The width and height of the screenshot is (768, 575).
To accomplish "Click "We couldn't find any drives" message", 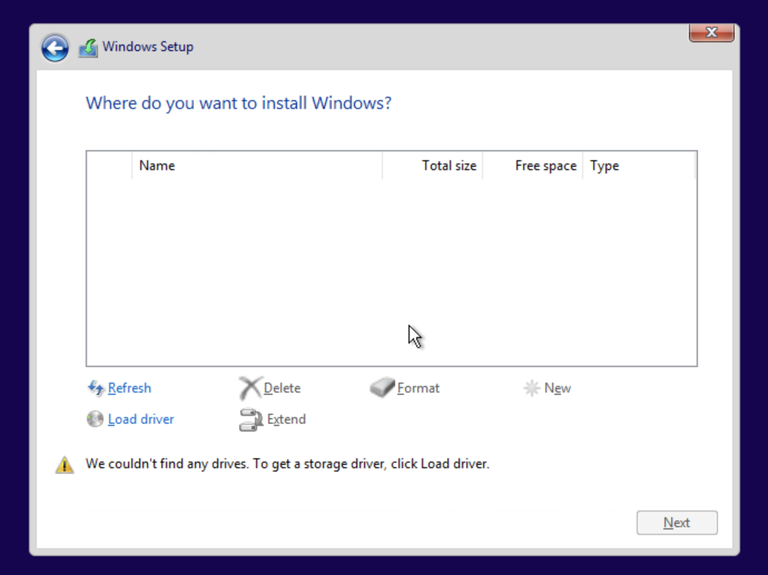I will (288, 464).
